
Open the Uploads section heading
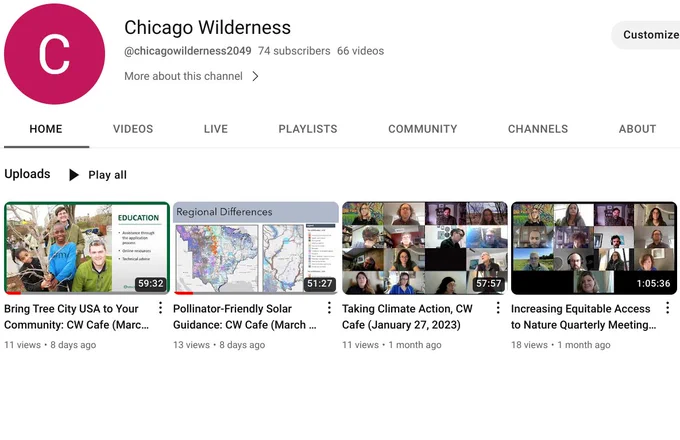point(27,174)
